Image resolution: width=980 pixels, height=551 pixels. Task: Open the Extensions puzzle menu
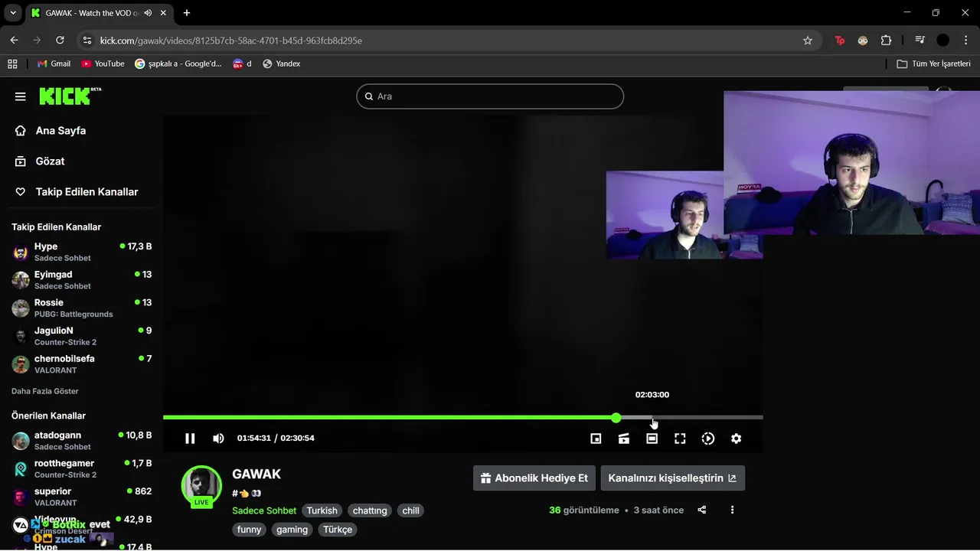point(887,41)
